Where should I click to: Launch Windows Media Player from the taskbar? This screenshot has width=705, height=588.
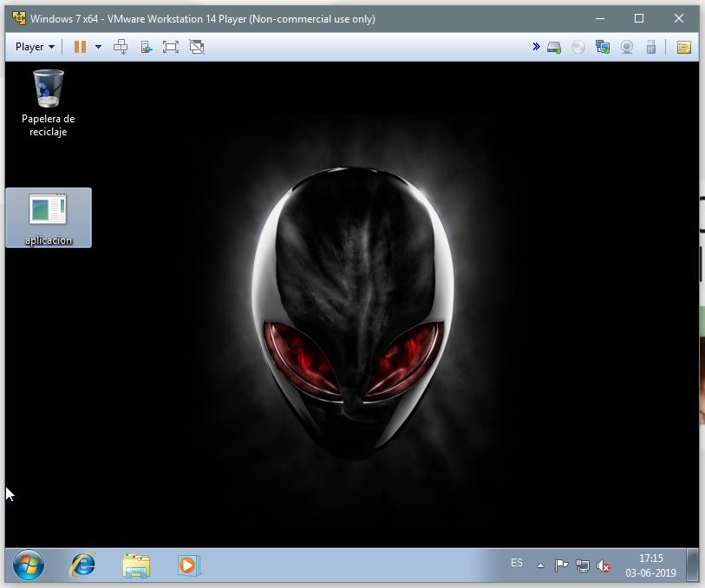(188, 565)
